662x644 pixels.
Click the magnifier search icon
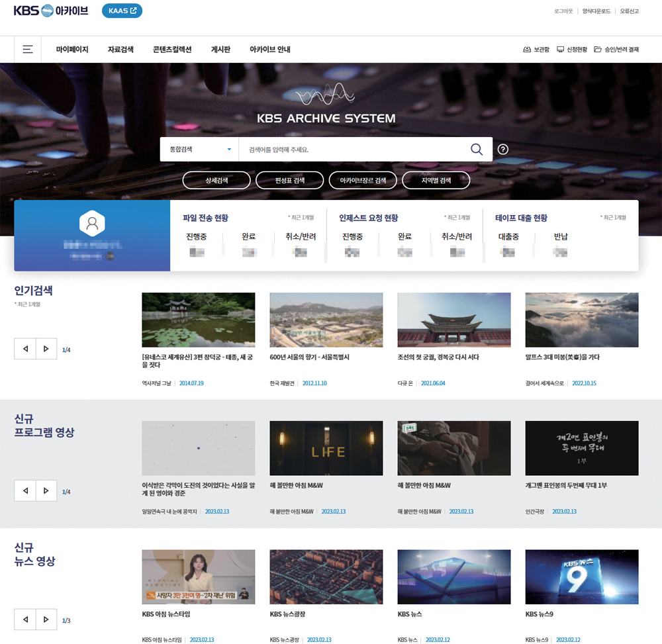(476, 149)
